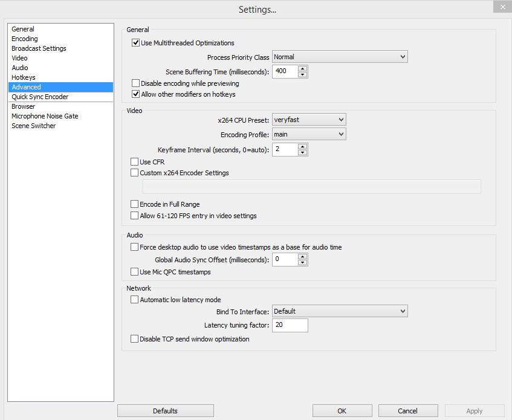Select Encoding in the settings list
Image resolution: width=512 pixels, height=420 pixels.
pyautogui.click(x=25, y=39)
